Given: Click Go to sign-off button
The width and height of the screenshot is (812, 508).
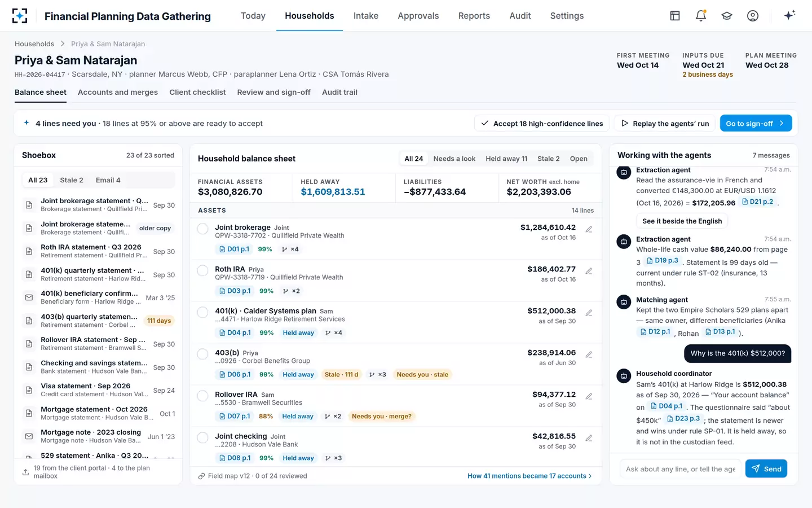Looking at the screenshot, I should point(756,123).
